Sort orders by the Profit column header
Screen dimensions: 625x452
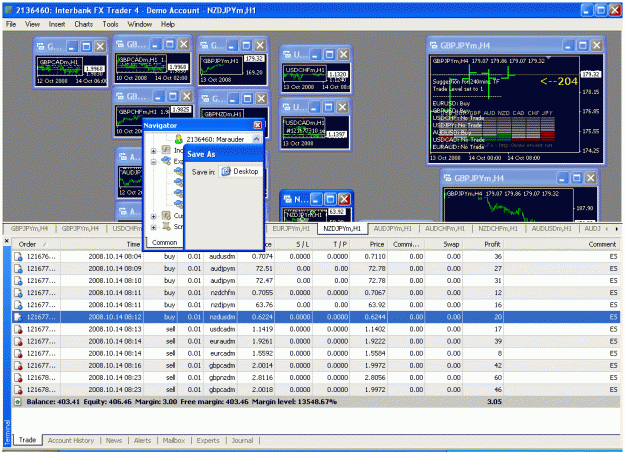coord(483,244)
